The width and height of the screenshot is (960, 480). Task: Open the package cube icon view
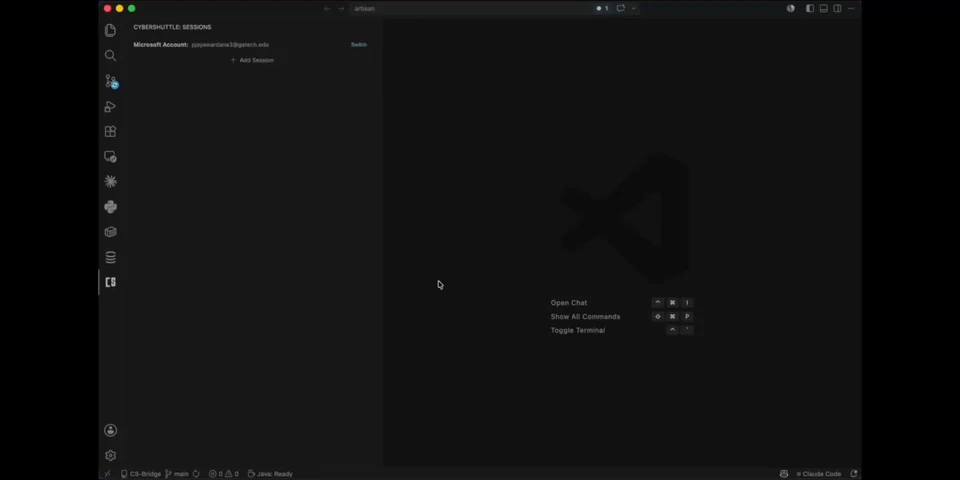point(110,232)
